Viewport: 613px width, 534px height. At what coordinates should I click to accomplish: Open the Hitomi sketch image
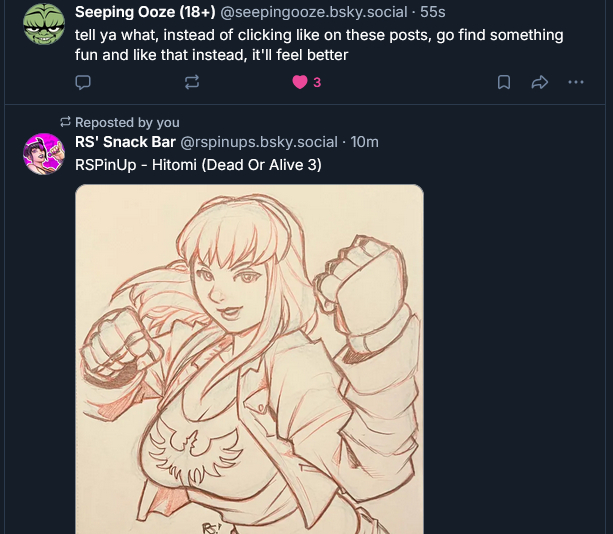click(249, 360)
